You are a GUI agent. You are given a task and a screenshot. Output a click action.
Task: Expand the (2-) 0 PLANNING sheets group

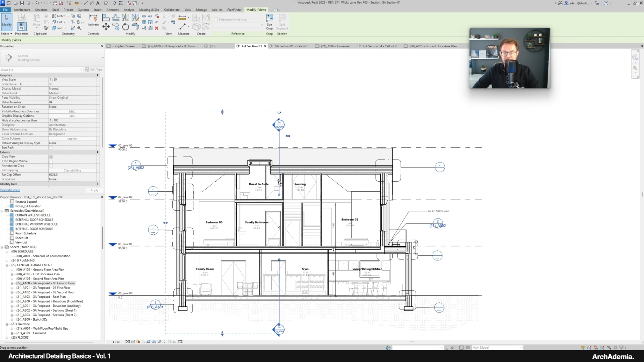coord(7,260)
